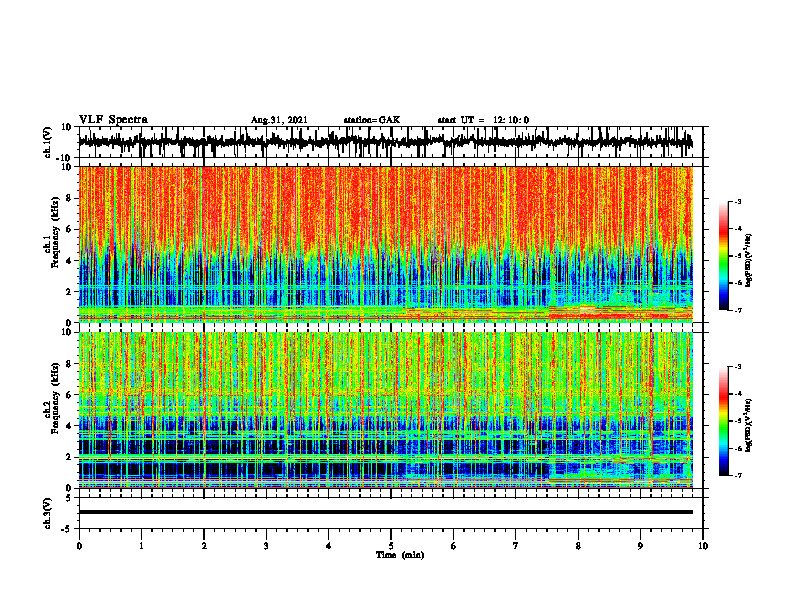Click the "-7" label on ch.1 color bar

pos(737,310)
